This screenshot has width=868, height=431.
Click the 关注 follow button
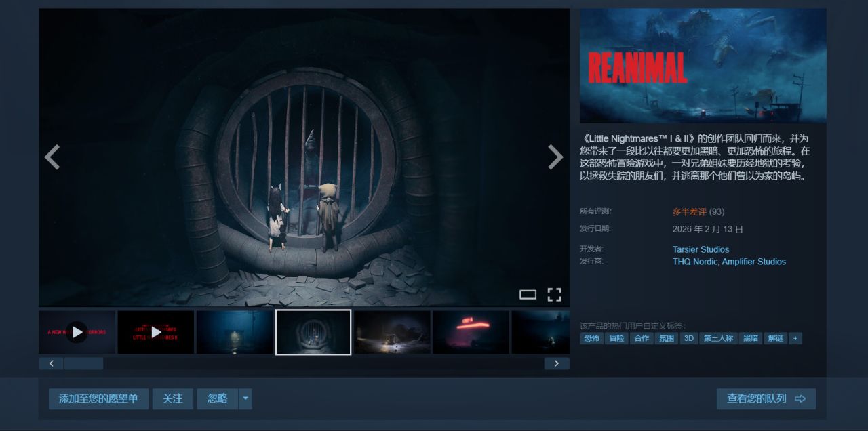pos(172,398)
